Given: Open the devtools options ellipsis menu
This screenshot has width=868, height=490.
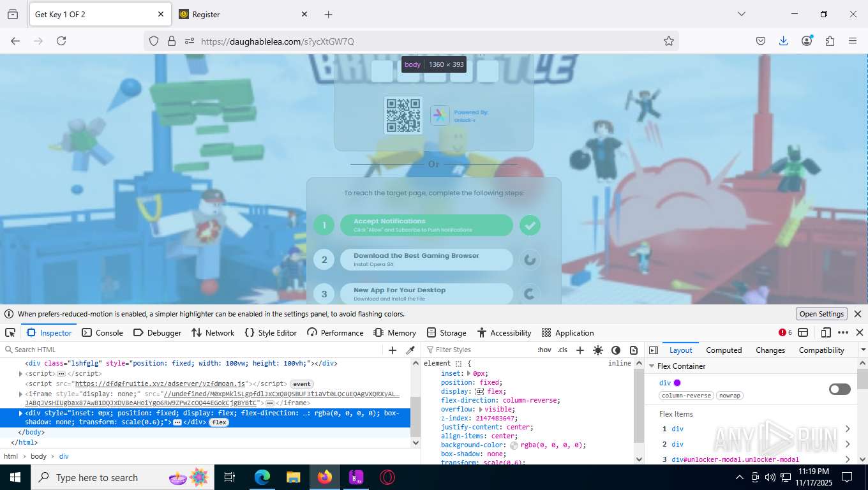Looking at the screenshot, I should click(843, 332).
